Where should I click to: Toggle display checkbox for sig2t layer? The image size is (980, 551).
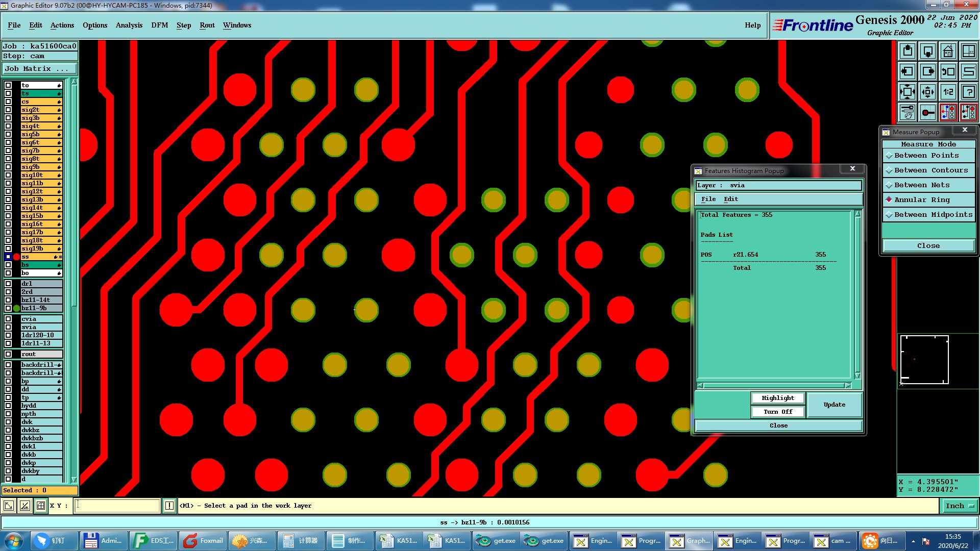(8, 110)
